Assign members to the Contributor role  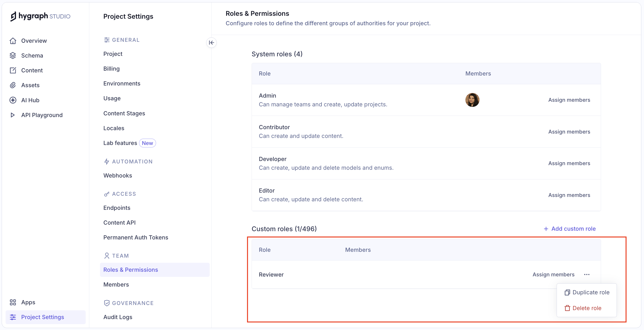tap(569, 132)
